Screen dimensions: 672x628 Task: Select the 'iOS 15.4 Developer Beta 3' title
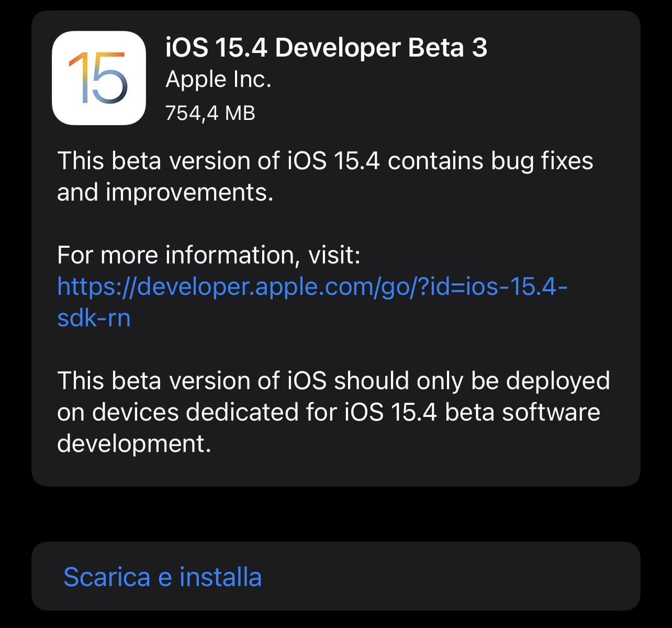tap(326, 47)
